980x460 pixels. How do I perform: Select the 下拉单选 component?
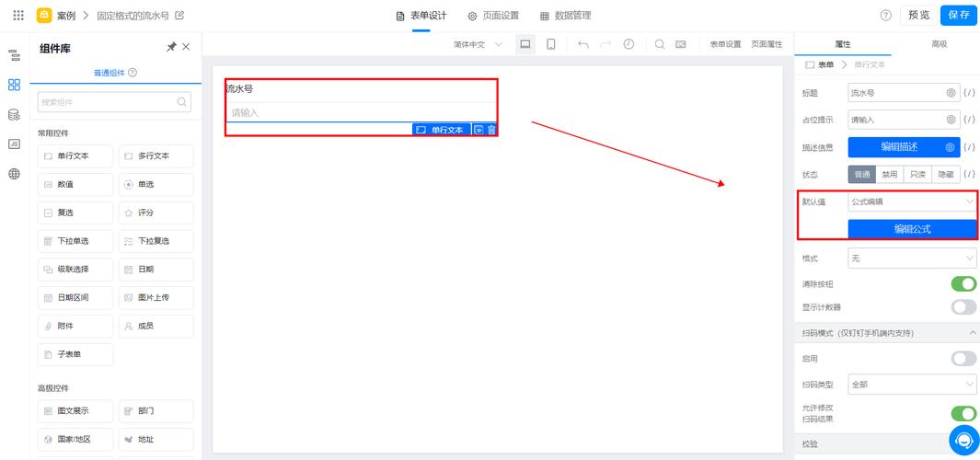pos(75,241)
